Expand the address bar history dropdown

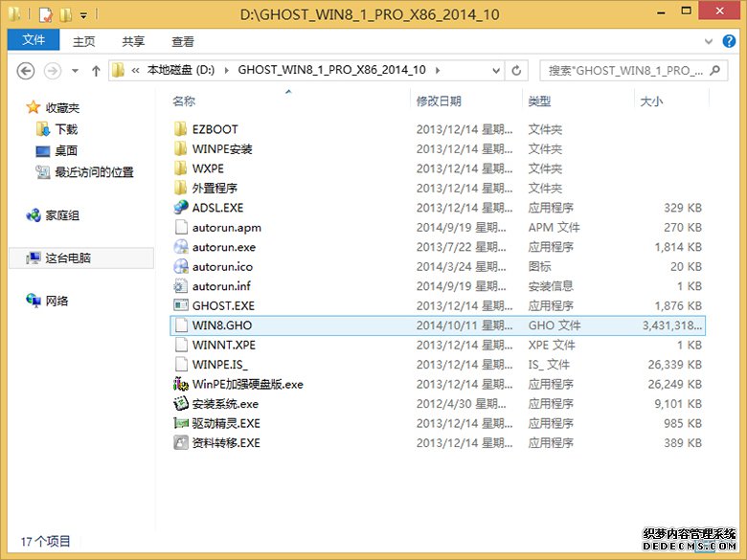[x=496, y=71]
